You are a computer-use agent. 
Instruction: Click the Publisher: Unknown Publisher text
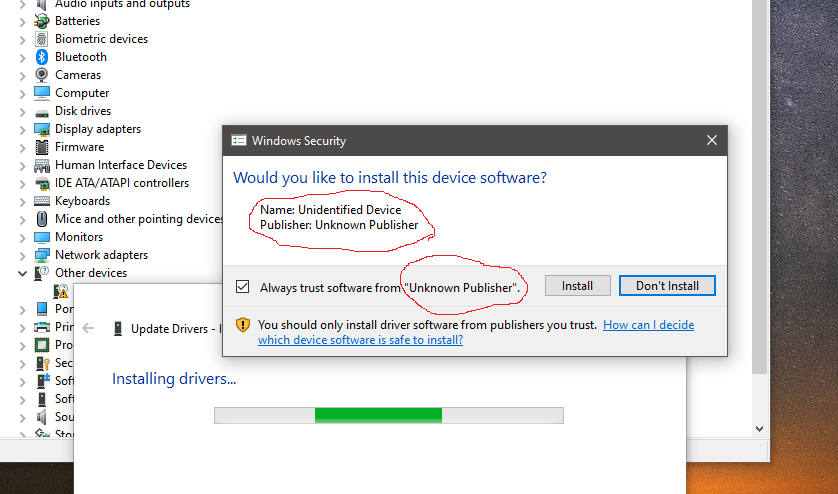tap(339, 225)
